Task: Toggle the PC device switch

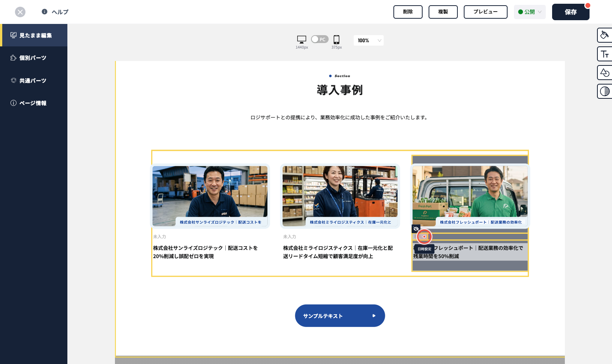Action: tap(320, 39)
